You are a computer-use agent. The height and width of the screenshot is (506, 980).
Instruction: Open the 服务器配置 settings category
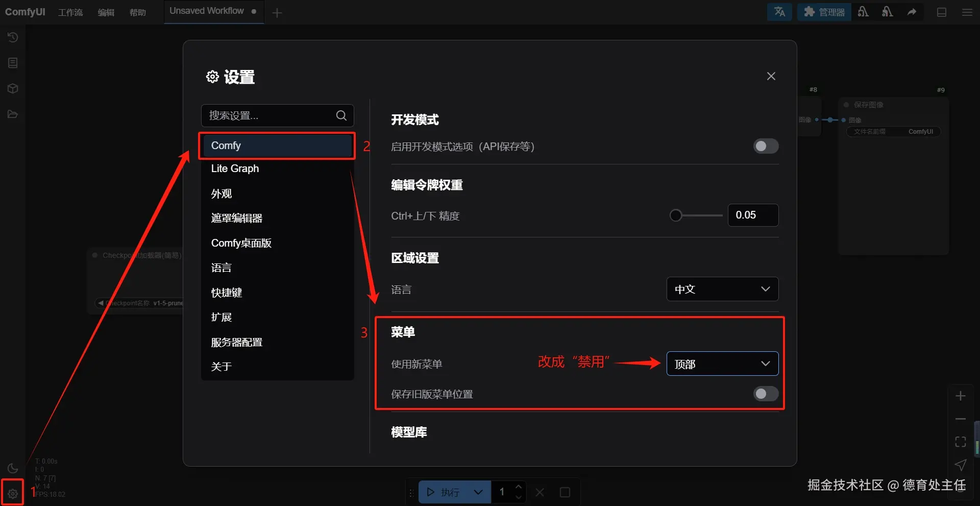277,342
